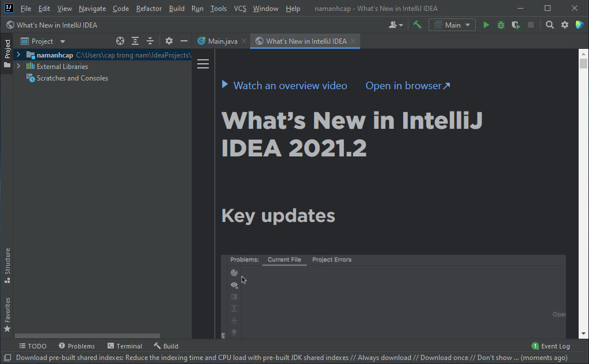Click the globe icon in navigation bar
The image size is (589, 364).
[10, 25]
